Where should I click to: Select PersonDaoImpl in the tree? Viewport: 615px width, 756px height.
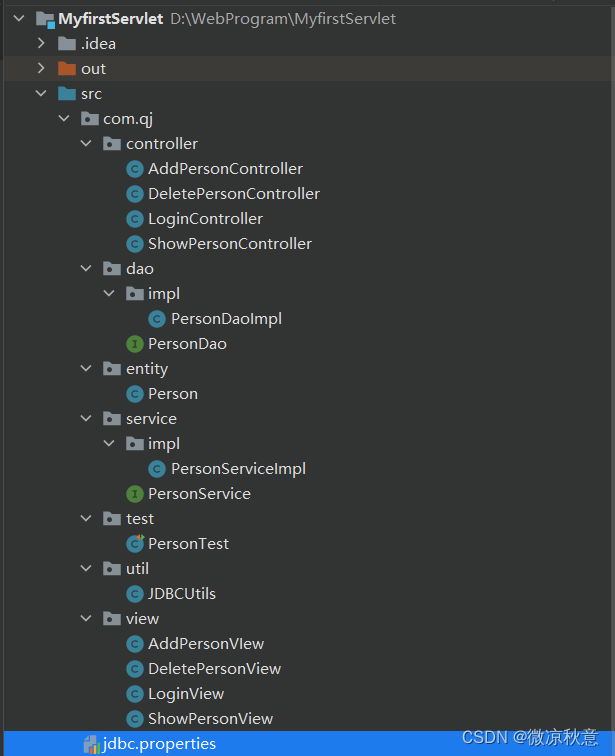pos(226,319)
